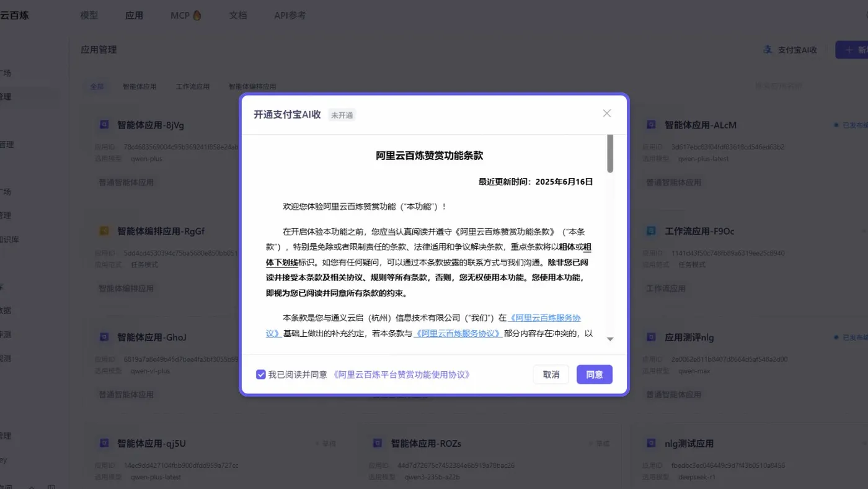Click the 阿里云百炼赞赏功能条款 title
Screen dimensions: 868x489
click(x=430, y=156)
